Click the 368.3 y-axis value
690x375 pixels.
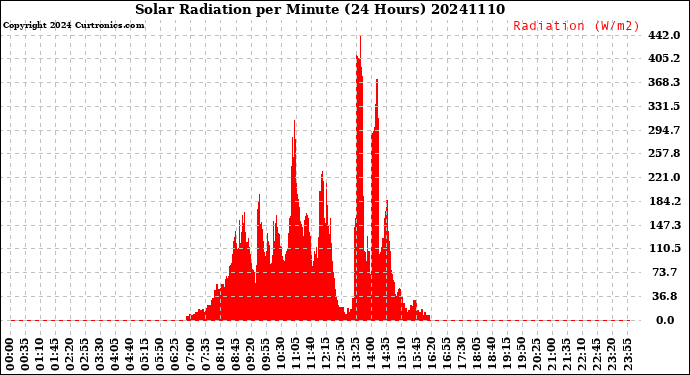click(x=664, y=82)
